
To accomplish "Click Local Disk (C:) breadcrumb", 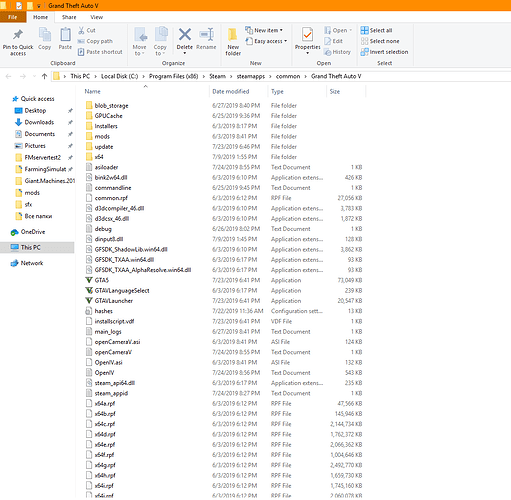I will pyautogui.click(x=119, y=76).
